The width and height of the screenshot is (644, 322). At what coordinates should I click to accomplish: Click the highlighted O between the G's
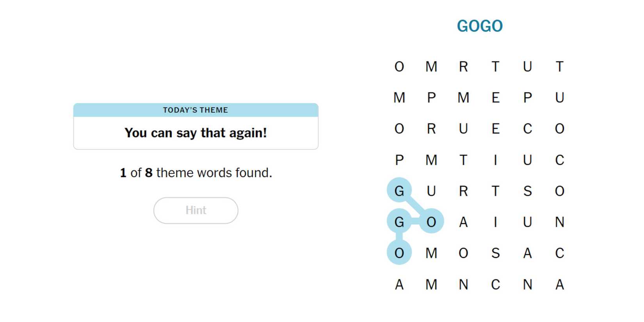[x=431, y=222]
